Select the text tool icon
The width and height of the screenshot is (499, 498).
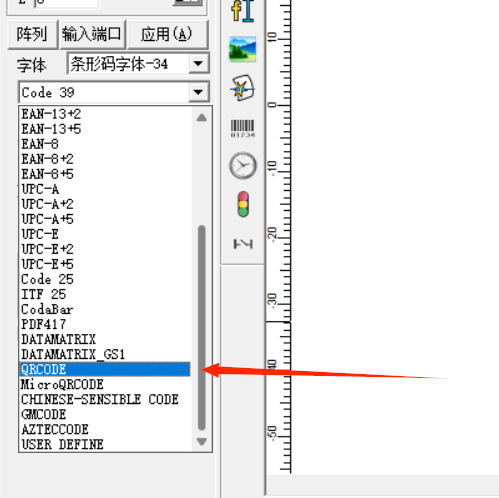243,11
